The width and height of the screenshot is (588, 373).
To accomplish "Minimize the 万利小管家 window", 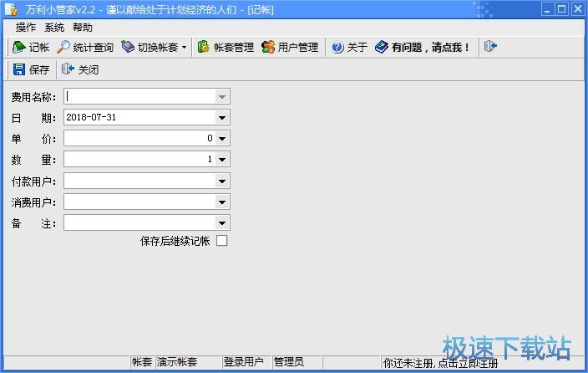I will tap(548, 9).
